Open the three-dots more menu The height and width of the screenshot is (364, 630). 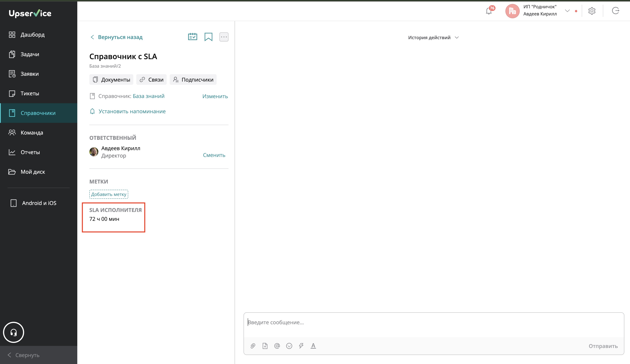224,37
